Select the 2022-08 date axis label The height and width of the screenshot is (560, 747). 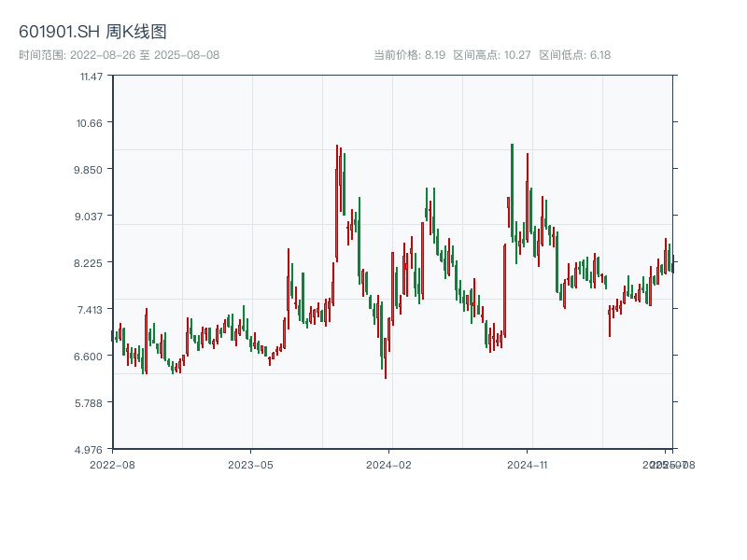(112, 464)
